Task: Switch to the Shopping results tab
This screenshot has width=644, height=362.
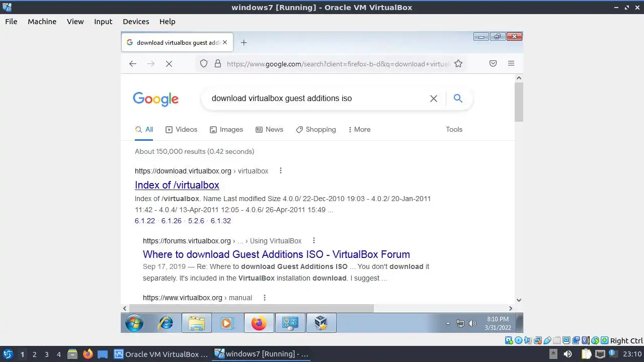Action: (316, 129)
